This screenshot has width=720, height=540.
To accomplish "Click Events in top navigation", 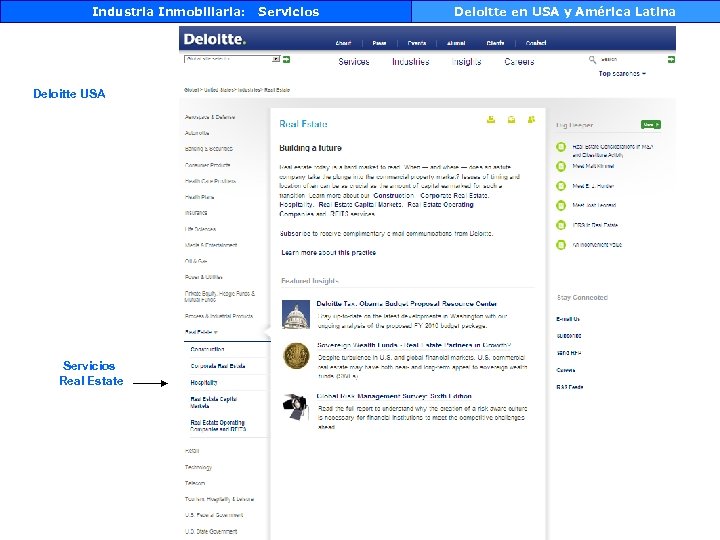I will (417, 43).
